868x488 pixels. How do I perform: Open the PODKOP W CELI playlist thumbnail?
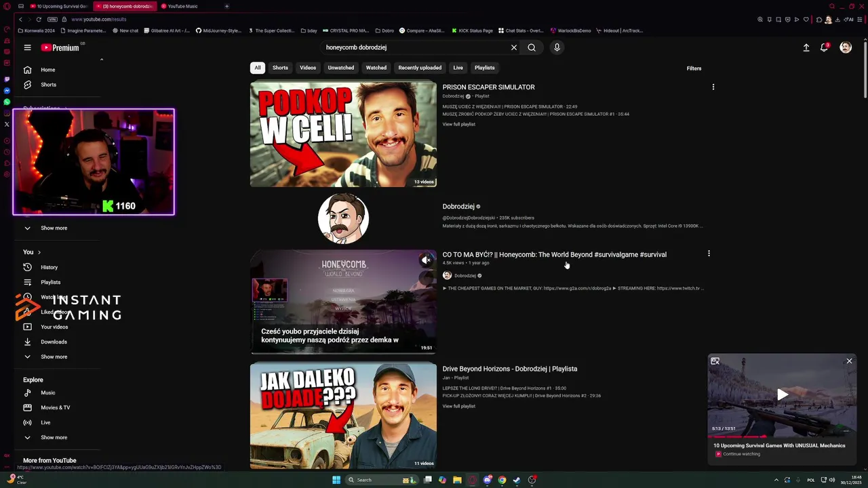point(343,134)
